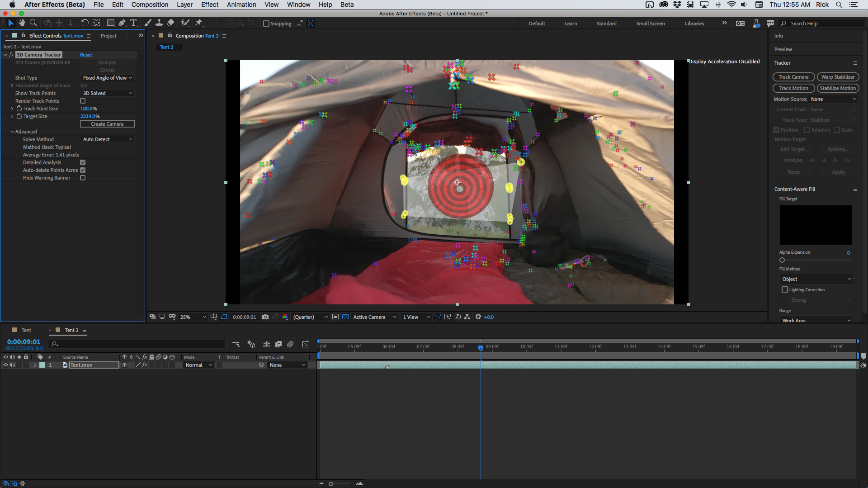868x488 pixels.
Task: Open the Show Track Points dropdown
Action: [x=107, y=93]
